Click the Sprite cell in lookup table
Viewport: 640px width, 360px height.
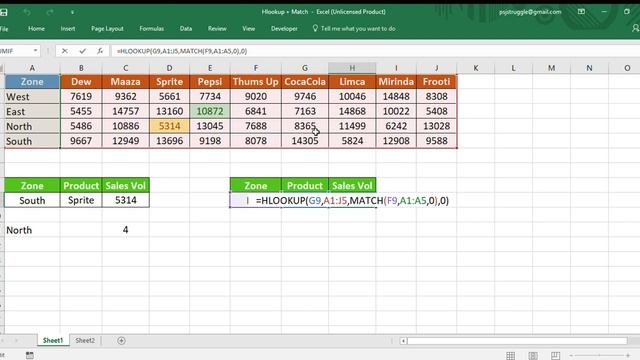tap(81, 200)
